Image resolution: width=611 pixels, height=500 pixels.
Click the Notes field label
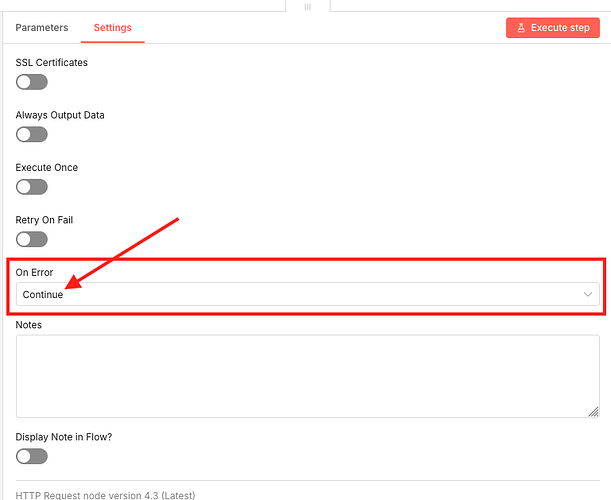(x=28, y=325)
